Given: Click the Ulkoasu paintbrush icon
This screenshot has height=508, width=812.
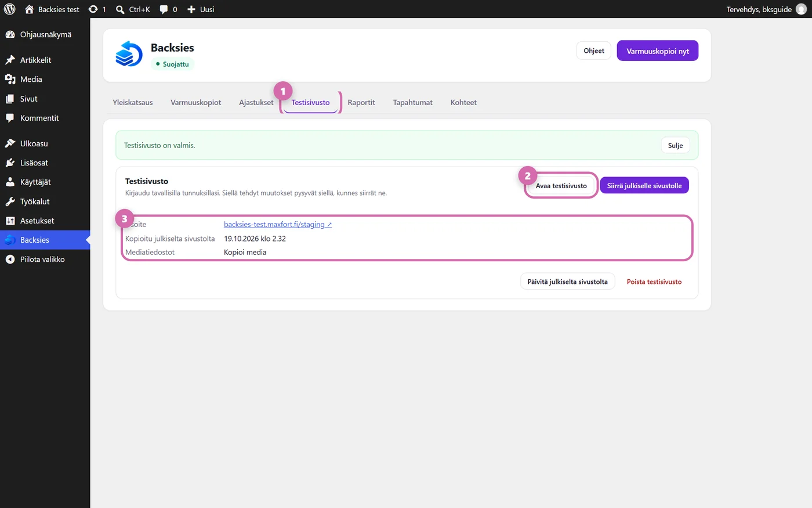Looking at the screenshot, I should click(10, 143).
